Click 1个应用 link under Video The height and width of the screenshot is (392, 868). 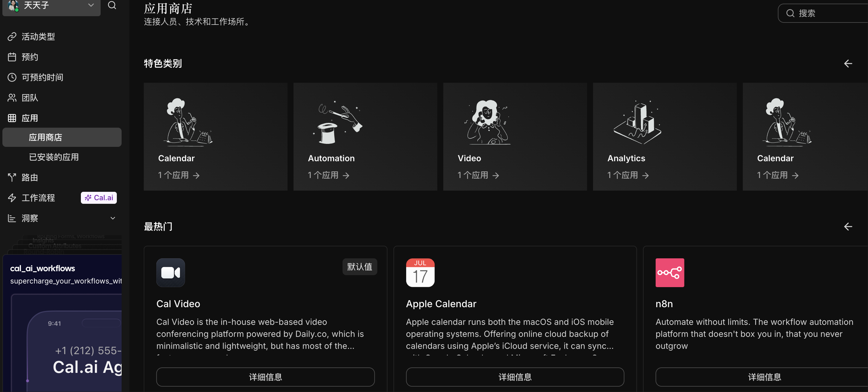coord(478,175)
